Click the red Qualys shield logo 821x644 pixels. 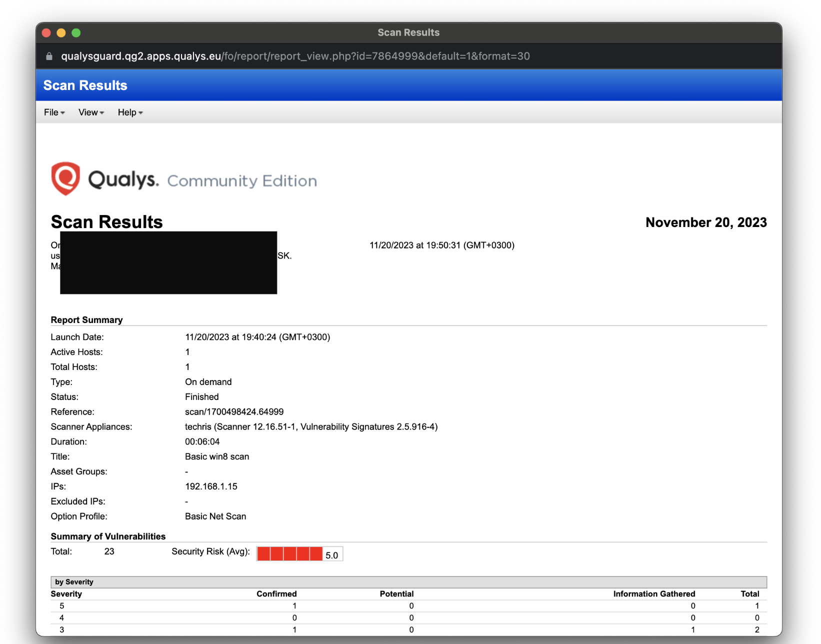[65, 178]
